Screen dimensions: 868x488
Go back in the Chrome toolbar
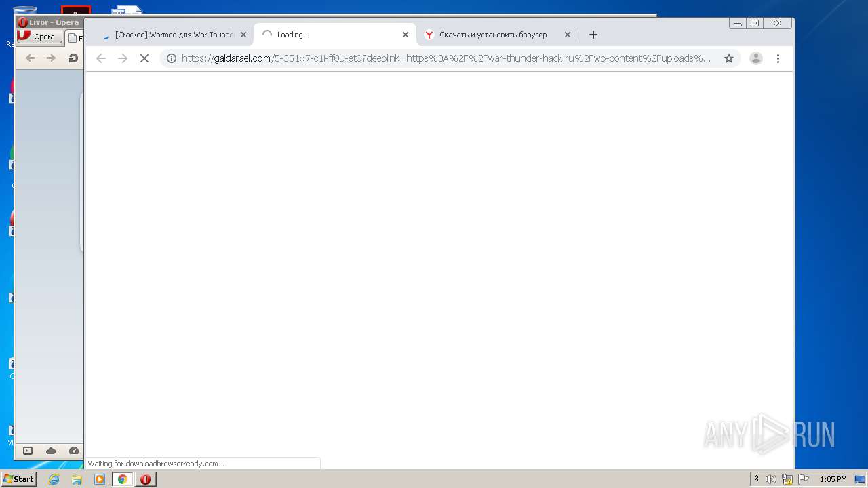[101, 58]
